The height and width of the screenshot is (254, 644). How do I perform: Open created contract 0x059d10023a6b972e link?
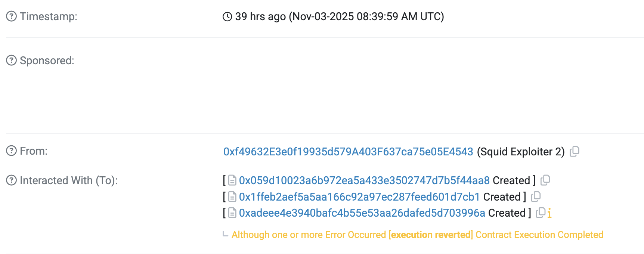(x=364, y=180)
